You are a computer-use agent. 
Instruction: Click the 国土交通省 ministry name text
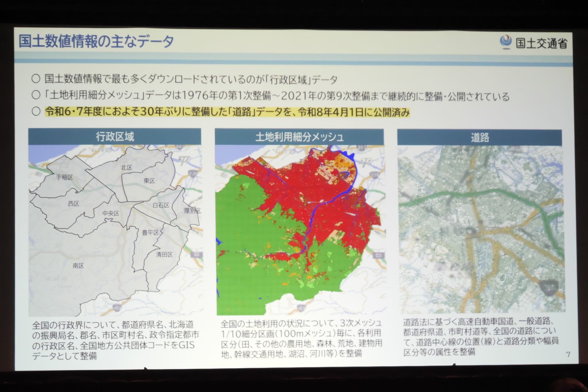click(x=541, y=43)
